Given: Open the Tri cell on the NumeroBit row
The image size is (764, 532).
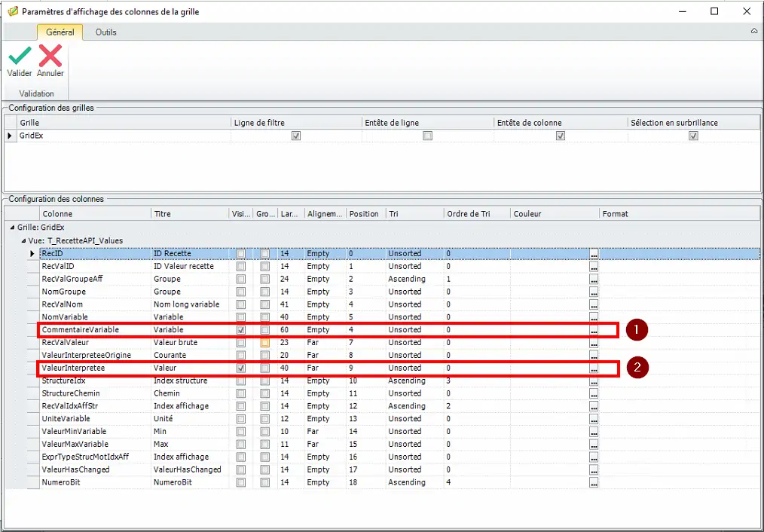Looking at the screenshot, I should pyautogui.click(x=414, y=482).
